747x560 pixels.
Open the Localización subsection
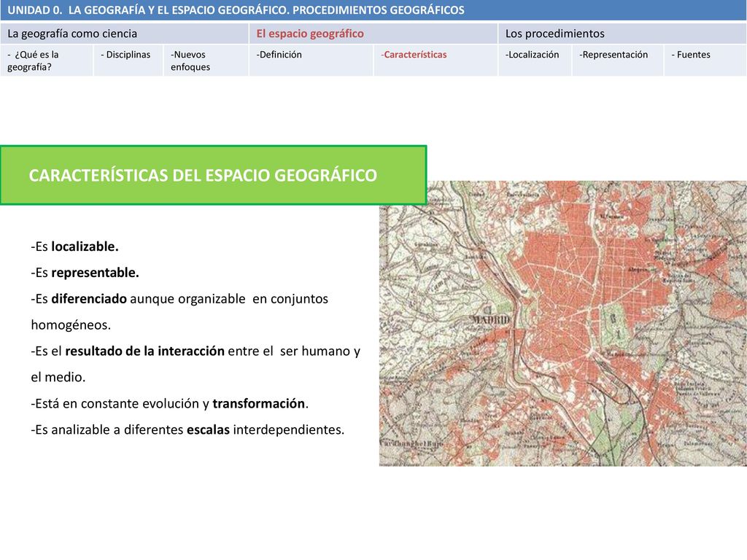pyautogui.click(x=535, y=61)
